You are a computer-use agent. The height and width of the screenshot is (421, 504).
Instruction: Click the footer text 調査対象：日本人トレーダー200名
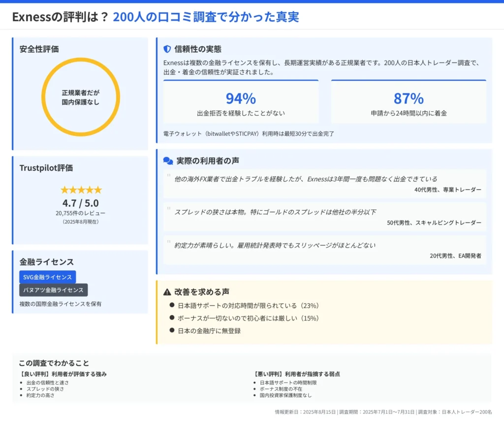pos(455,412)
